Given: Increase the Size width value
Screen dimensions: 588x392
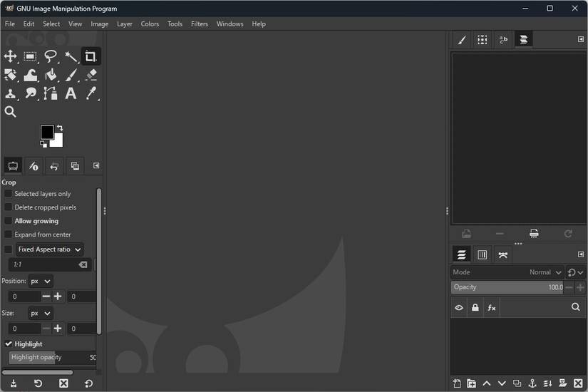Looking at the screenshot, I should point(58,329).
